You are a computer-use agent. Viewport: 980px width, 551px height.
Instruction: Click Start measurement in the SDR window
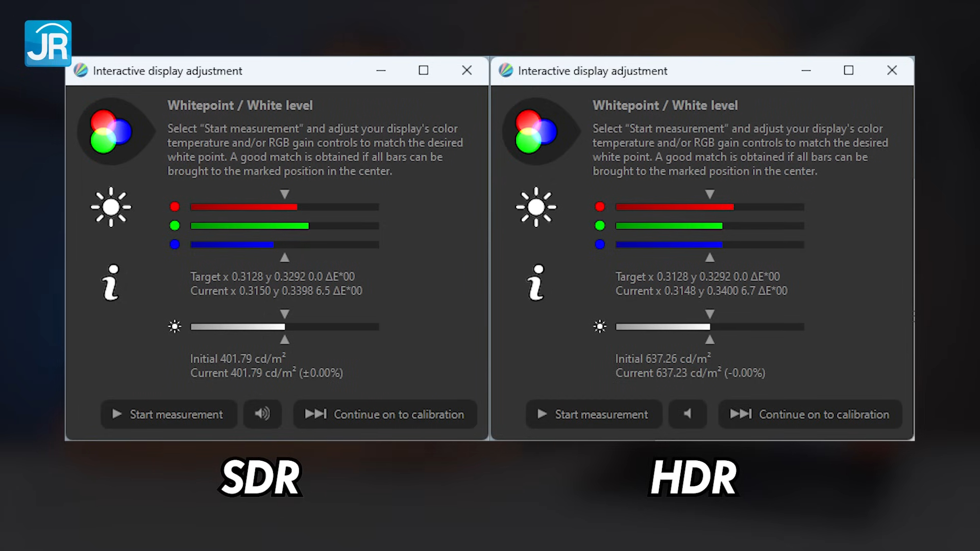click(168, 414)
